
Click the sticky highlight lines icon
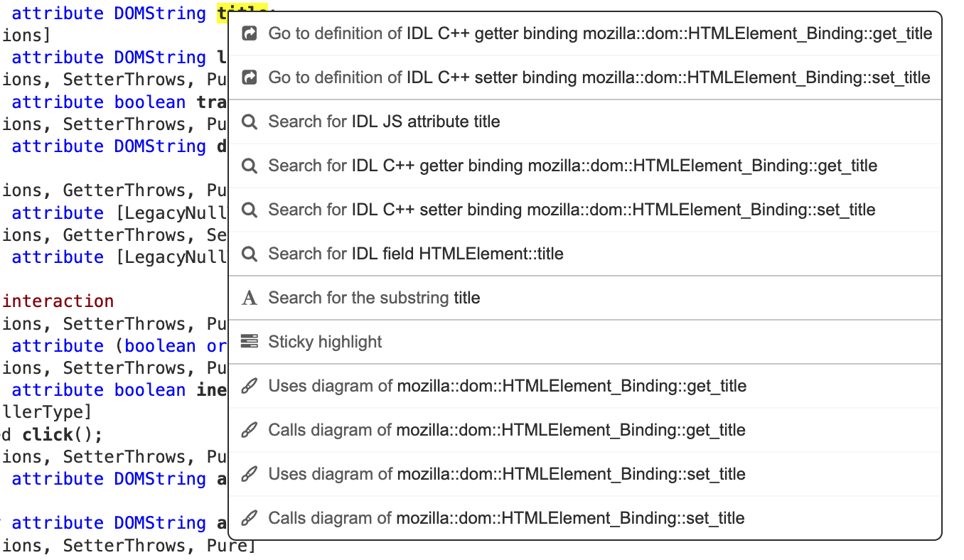coord(250,341)
